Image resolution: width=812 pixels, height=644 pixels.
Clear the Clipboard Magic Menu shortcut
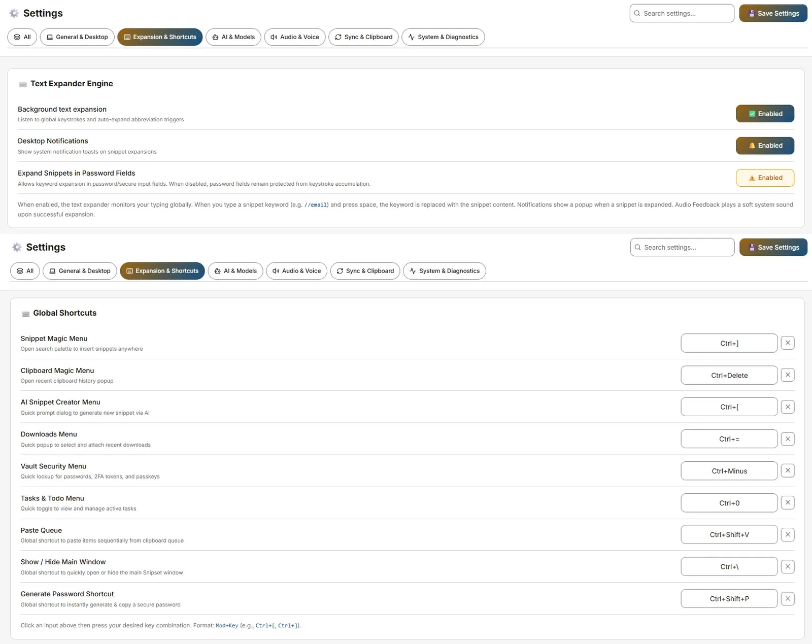tap(787, 375)
